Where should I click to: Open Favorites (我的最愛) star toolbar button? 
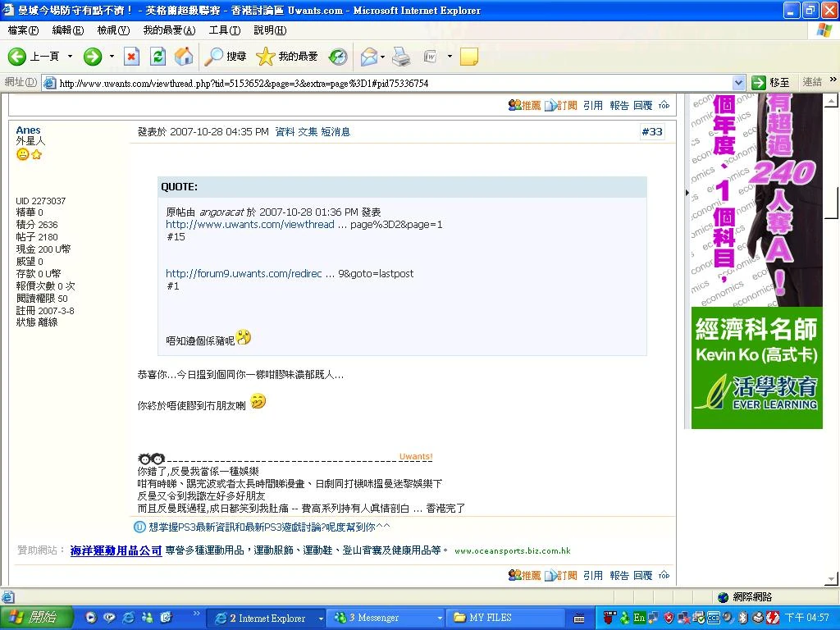coord(286,57)
